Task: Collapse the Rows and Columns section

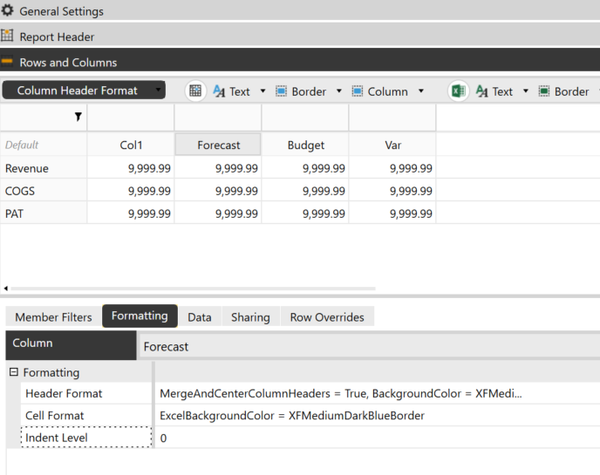Action: pos(7,62)
